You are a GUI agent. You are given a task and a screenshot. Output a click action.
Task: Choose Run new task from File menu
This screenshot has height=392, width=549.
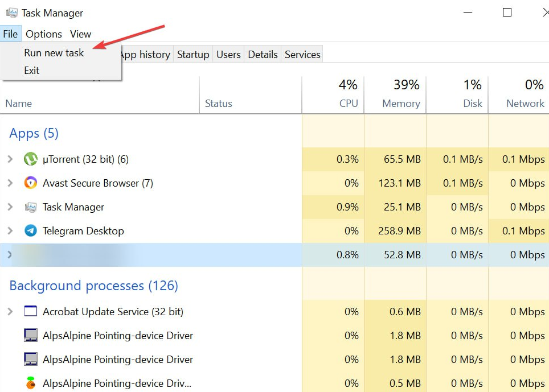[x=54, y=53]
